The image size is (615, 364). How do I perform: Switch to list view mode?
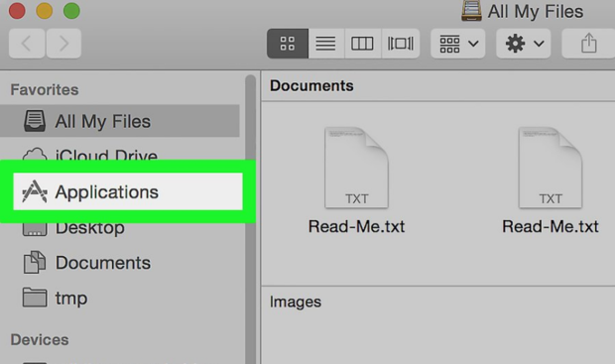click(325, 44)
